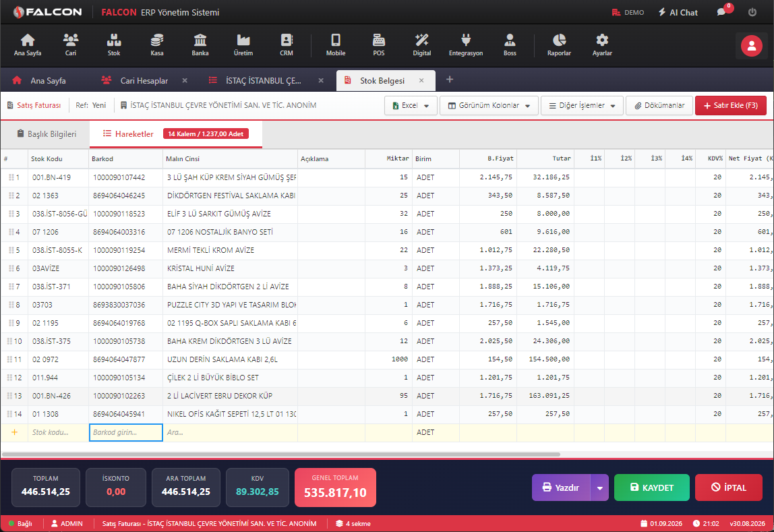Viewport: 774px width, 532px height.
Task: Click the İPTAL cancel button
Action: click(729, 487)
